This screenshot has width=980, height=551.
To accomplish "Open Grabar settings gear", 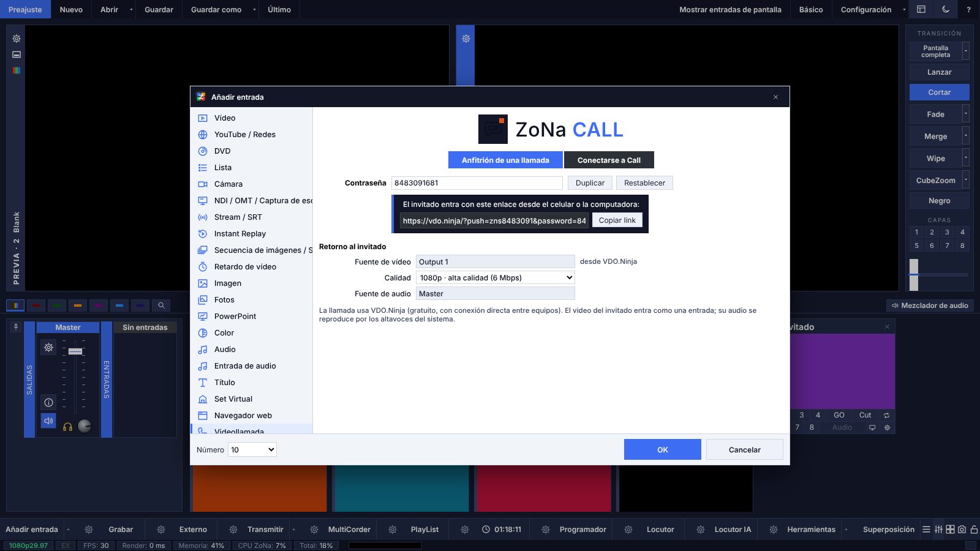I will point(89,530).
